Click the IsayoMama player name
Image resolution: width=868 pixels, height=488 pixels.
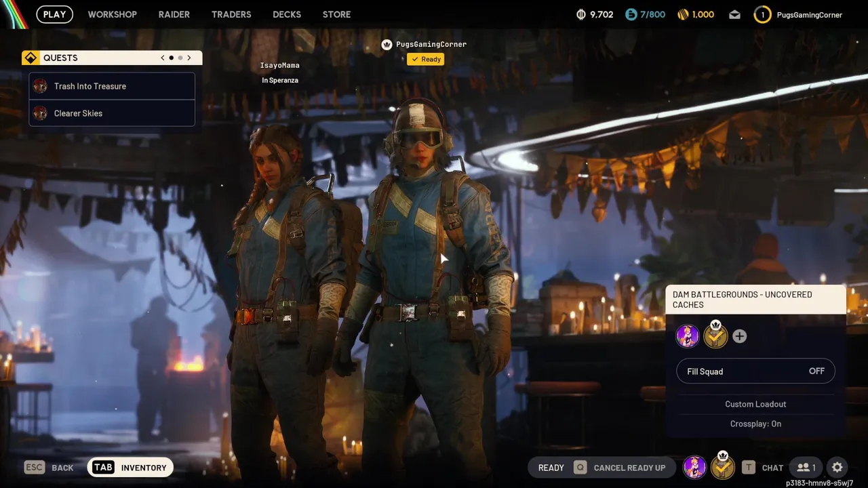[x=280, y=65]
